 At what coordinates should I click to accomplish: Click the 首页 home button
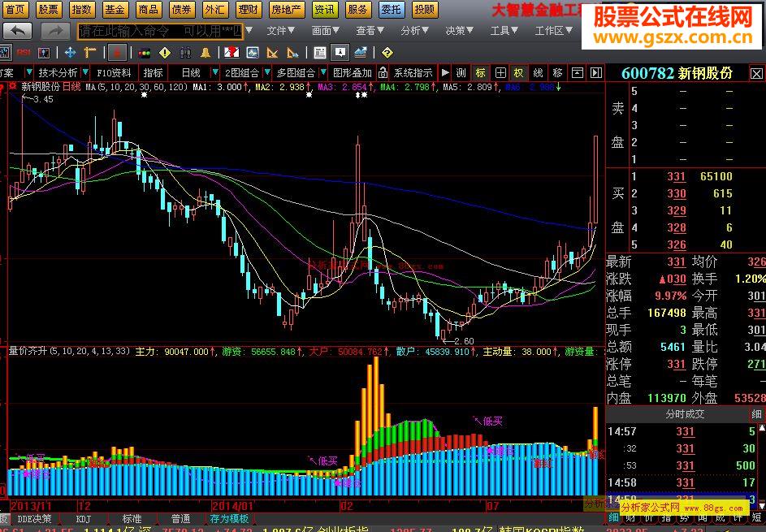[x=16, y=10]
